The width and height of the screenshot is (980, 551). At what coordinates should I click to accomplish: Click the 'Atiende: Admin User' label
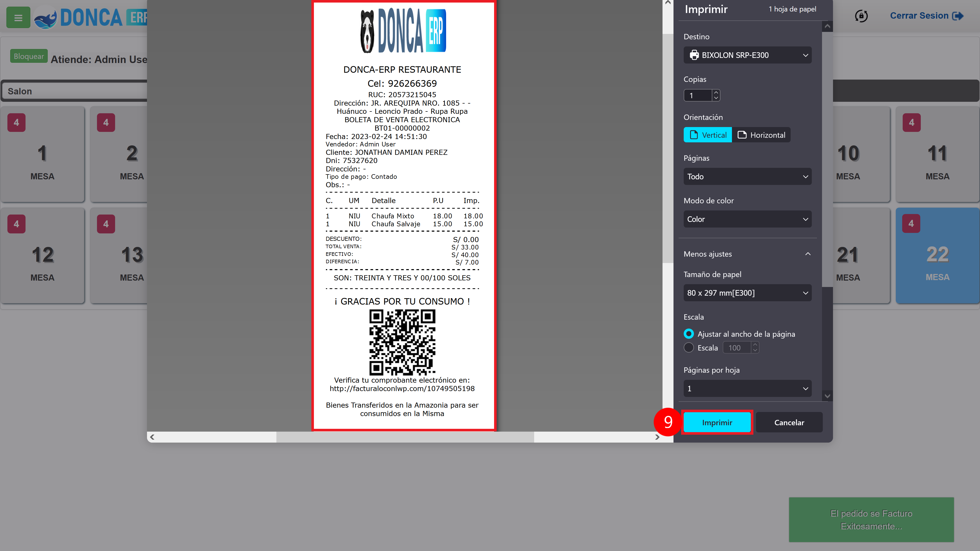click(99, 59)
